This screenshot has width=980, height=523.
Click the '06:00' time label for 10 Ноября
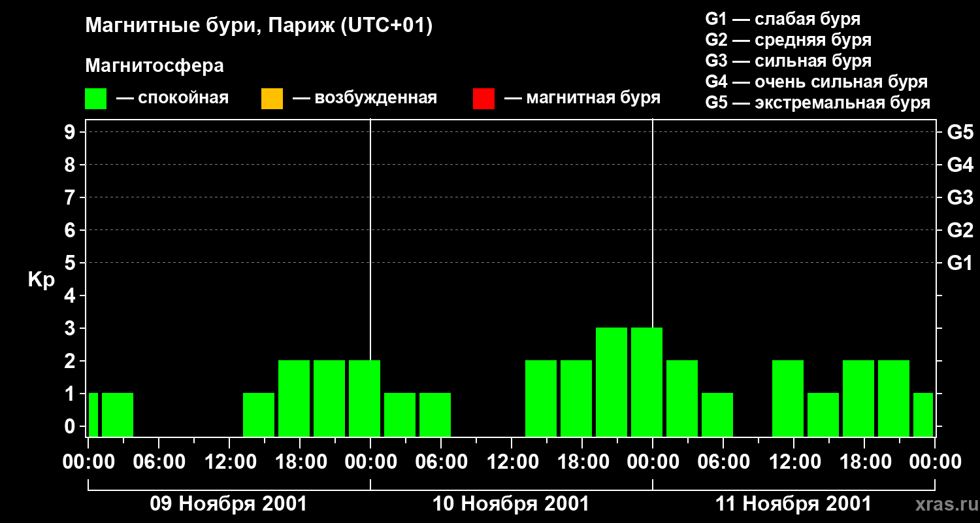[x=441, y=462]
